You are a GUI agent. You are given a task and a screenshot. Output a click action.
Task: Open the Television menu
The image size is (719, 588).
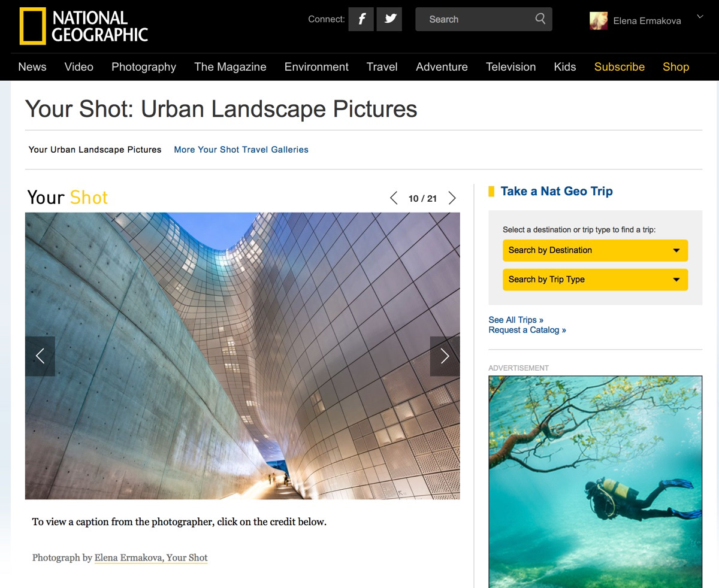pos(510,67)
